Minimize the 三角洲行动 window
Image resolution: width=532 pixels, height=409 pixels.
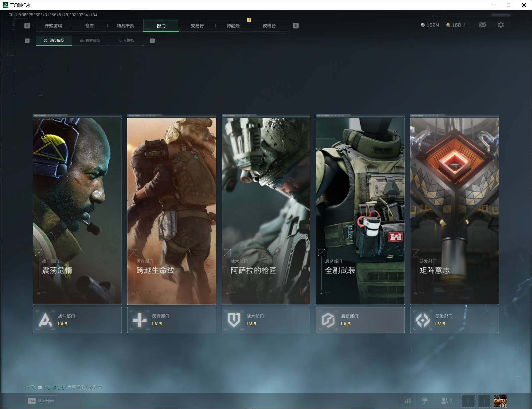coord(493,5)
